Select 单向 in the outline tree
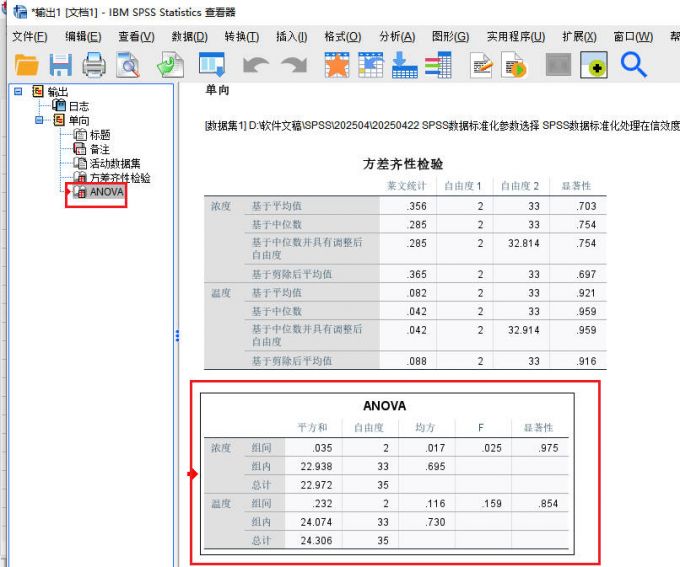This screenshot has width=680, height=567. (78, 120)
